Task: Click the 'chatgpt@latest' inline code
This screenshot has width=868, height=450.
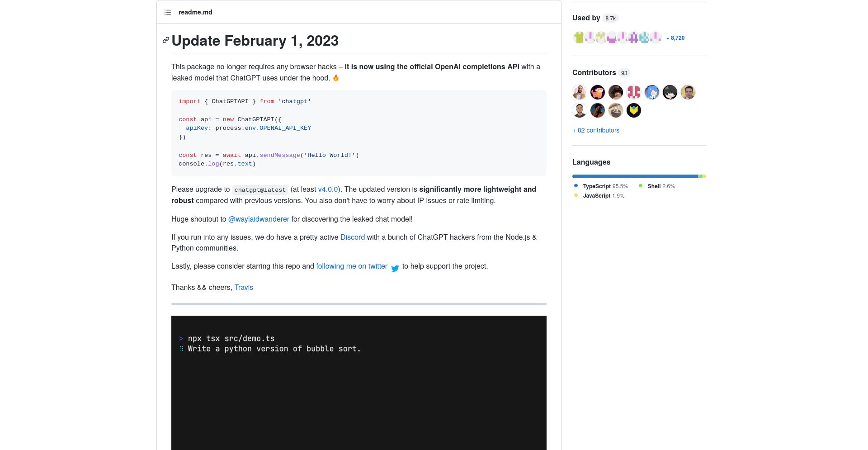Action: (x=260, y=190)
